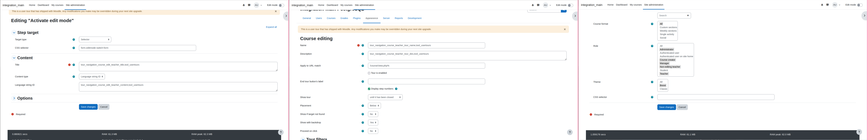Image resolution: width=868 pixels, height=140 pixels.
Task: Switch to the Development admin tab
Action: pyautogui.click(x=415, y=18)
